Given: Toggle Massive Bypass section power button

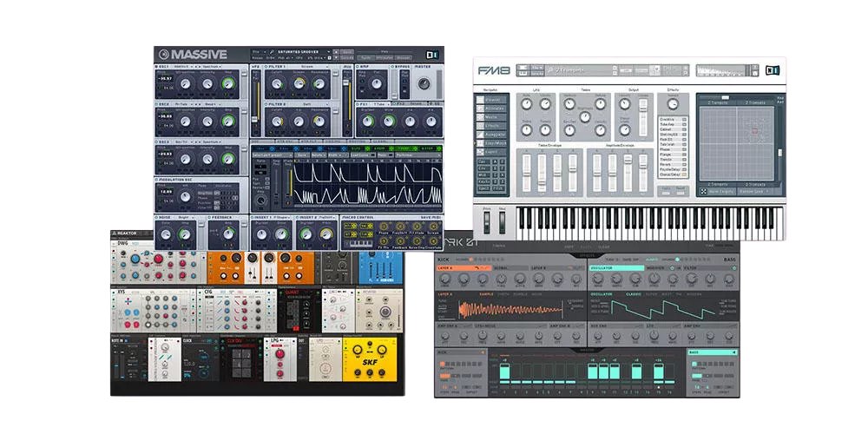Looking at the screenshot, I should 394,67.
